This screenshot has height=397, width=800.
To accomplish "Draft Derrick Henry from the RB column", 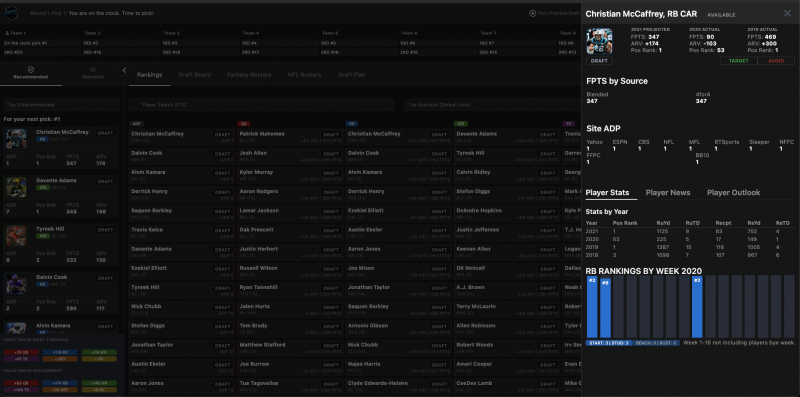I will tap(439, 192).
